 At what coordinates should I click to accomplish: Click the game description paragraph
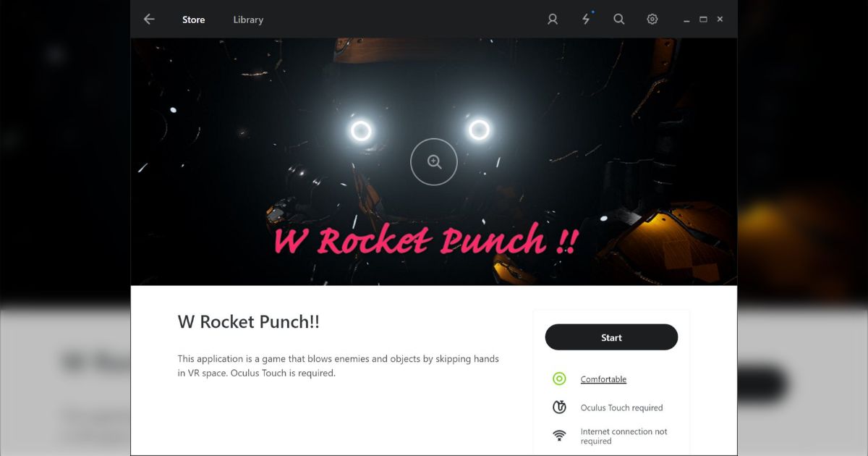pyautogui.click(x=339, y=366)
